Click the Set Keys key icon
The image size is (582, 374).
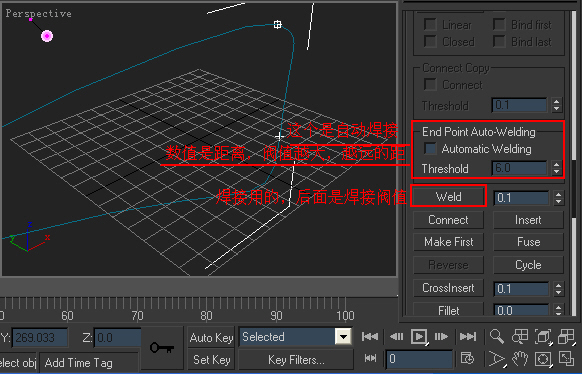pyautogui.click(x=162, y=348)
